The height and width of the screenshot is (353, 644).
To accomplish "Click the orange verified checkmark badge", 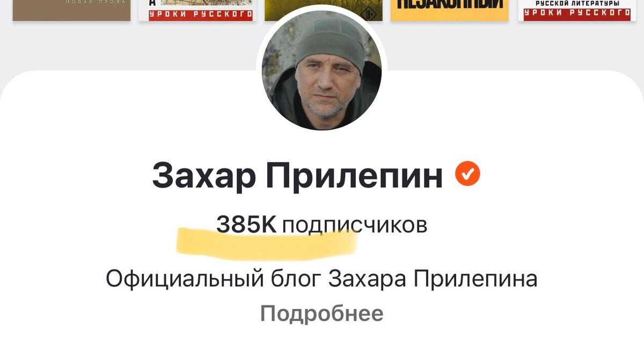I will [x=467, y=174].
